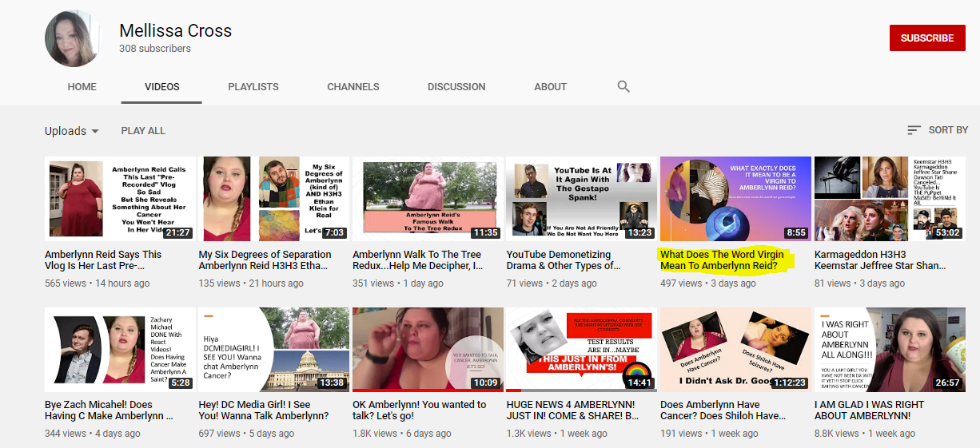The height and width of the screenshot is (448, 980).
Task: Open thumbnail of 1:12:23 Shiloh video
Action: pyautogui.click(x=735, y=350)
